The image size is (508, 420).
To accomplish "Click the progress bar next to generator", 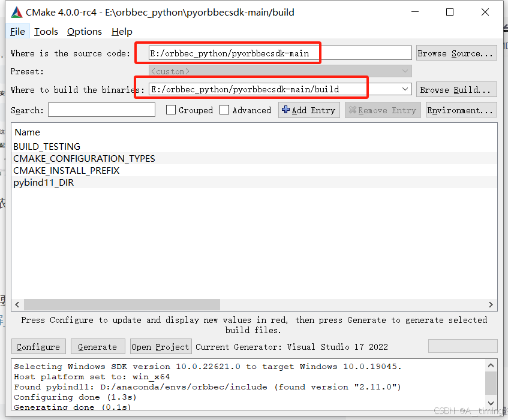I will click(462, 346).
